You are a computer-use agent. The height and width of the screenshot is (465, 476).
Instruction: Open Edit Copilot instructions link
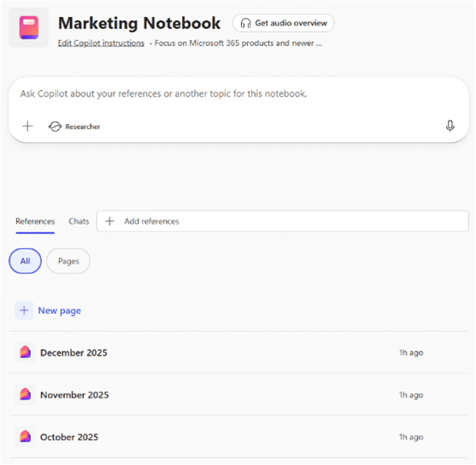tap(101, 43)
